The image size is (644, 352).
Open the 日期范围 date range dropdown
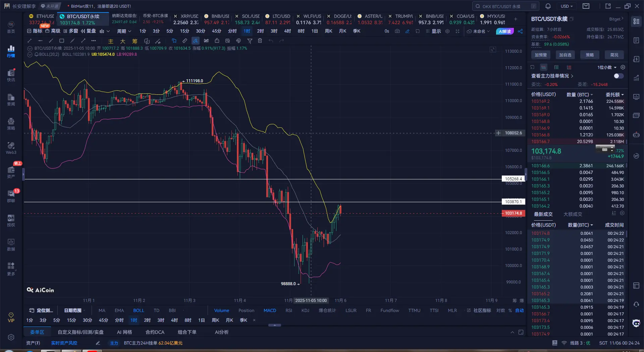coord(74,310)
